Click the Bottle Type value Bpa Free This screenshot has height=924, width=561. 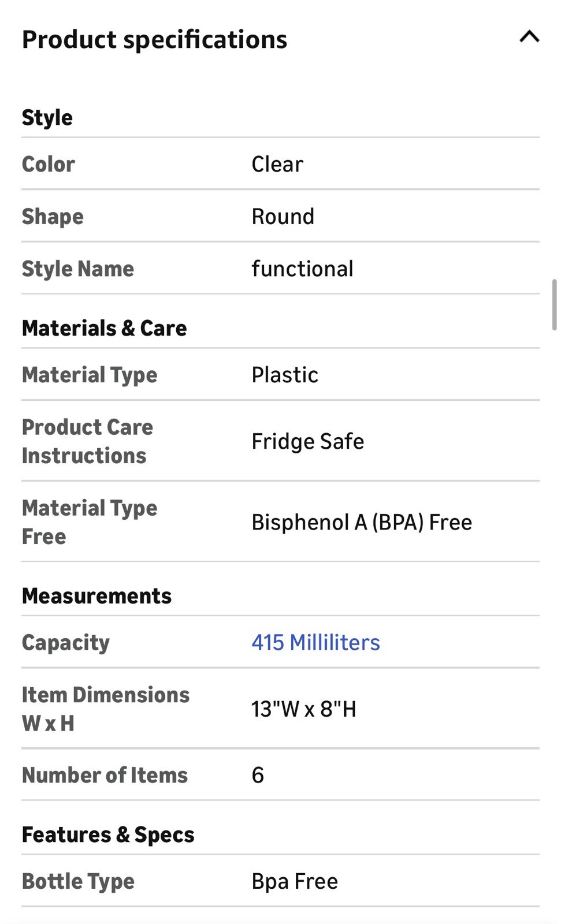[295, 882]
